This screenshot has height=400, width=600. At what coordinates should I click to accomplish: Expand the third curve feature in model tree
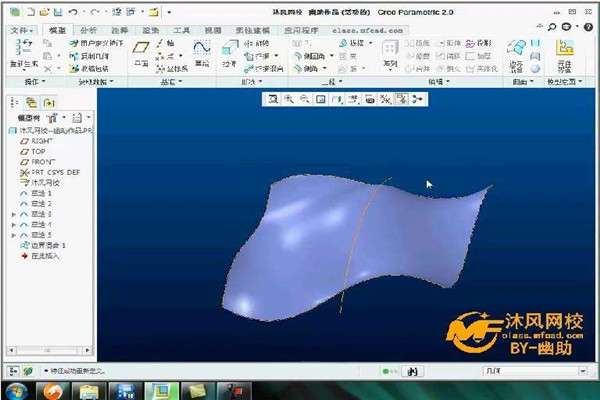[x=13, y=214]
